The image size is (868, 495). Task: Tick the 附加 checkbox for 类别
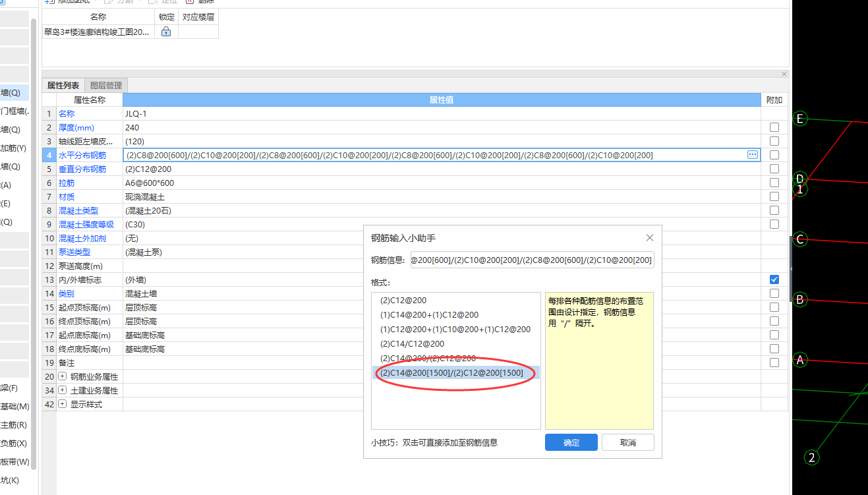pos(774,293)
